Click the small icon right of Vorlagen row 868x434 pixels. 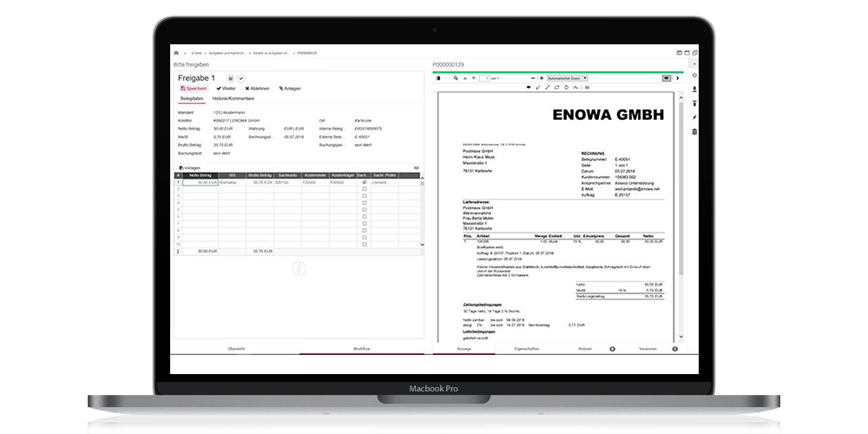[417, 168]
